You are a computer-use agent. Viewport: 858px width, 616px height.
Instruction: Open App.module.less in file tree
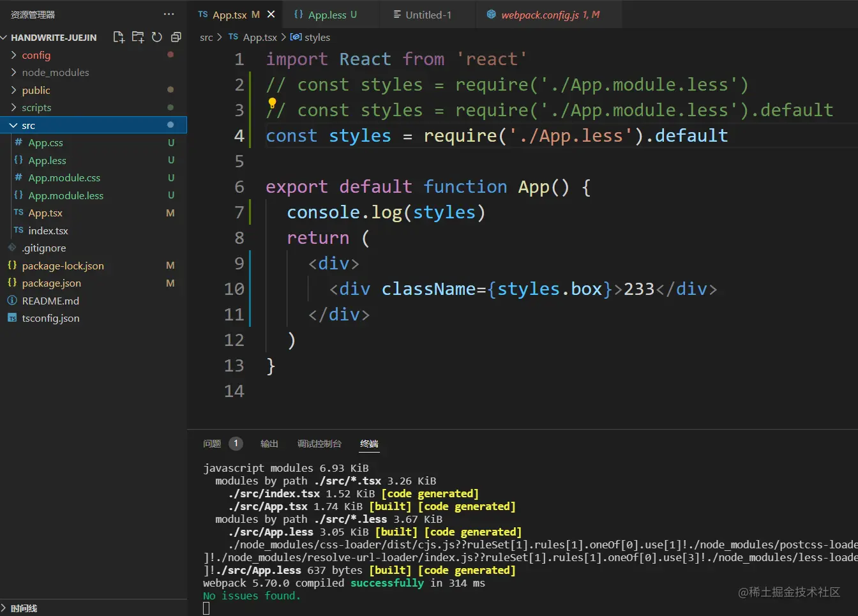66,195
